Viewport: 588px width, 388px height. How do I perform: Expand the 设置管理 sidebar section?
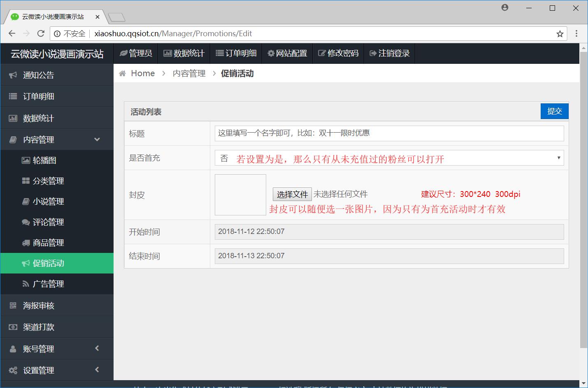coord(57,370)
